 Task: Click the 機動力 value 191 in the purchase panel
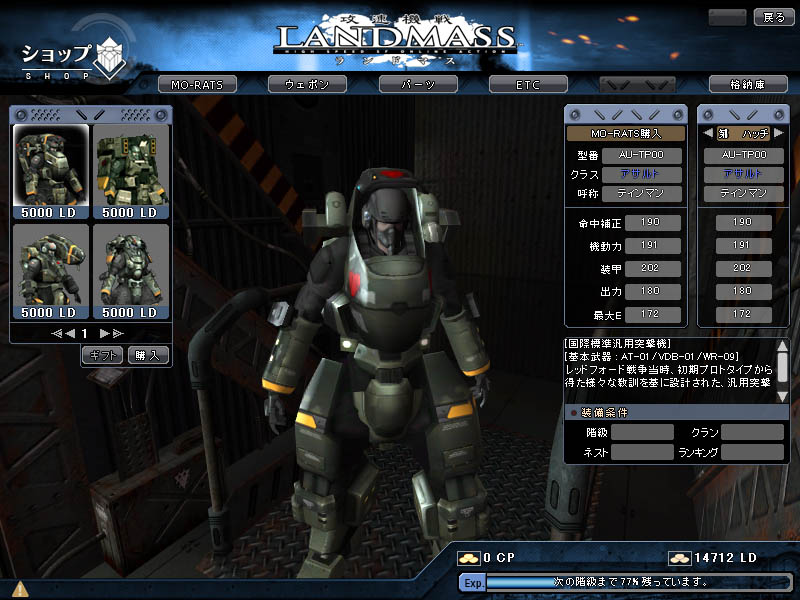653,245
